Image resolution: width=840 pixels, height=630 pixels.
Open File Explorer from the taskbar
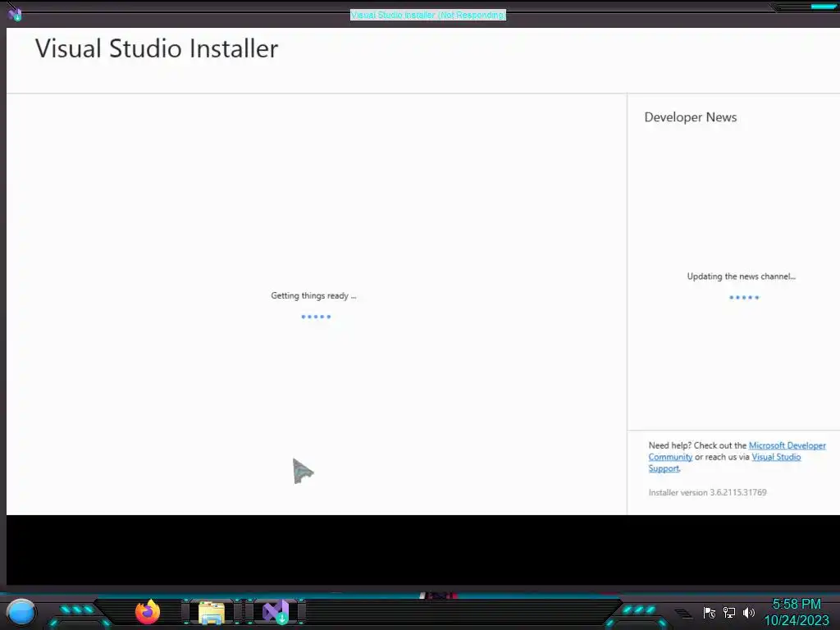tap(212, 612)
